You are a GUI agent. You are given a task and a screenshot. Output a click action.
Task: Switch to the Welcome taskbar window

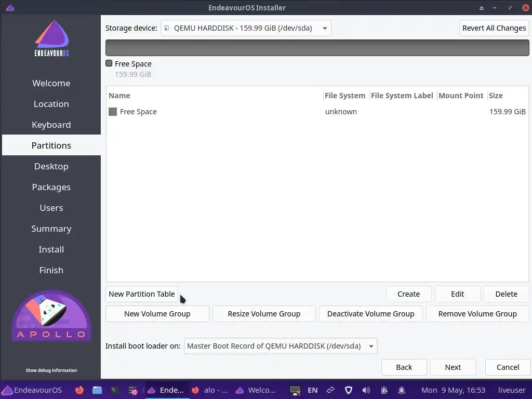[x=256, y=390]
